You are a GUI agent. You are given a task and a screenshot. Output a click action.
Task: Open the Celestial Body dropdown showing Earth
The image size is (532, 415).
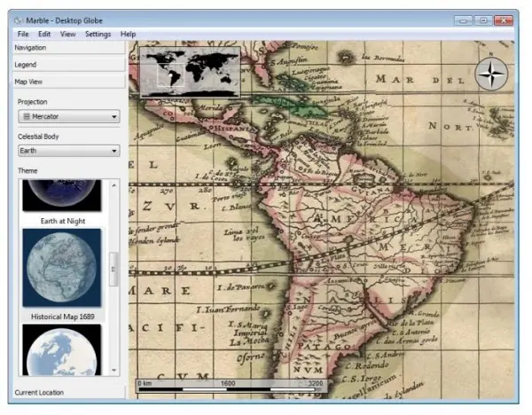click(x=69, y=151)
